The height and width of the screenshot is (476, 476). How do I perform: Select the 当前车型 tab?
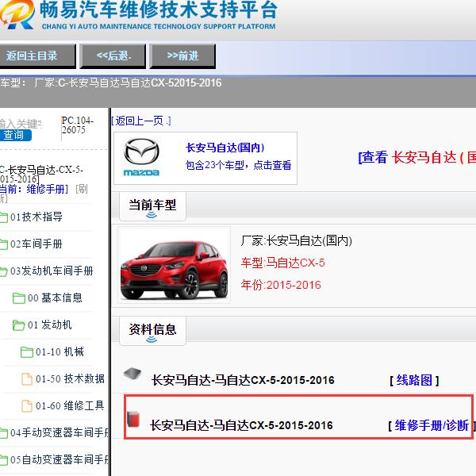152,206
